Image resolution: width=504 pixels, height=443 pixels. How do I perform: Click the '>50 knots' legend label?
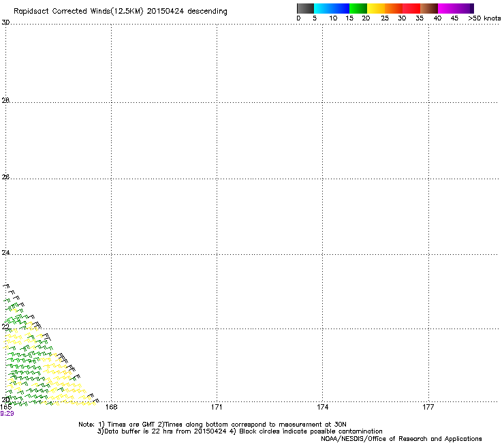[484, 18]
